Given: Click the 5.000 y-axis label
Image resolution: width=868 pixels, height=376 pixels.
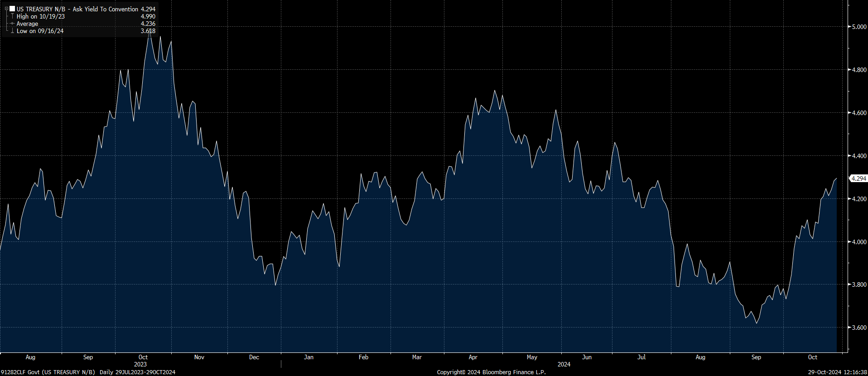Looking at the screenshot, I should click(859, 27).
